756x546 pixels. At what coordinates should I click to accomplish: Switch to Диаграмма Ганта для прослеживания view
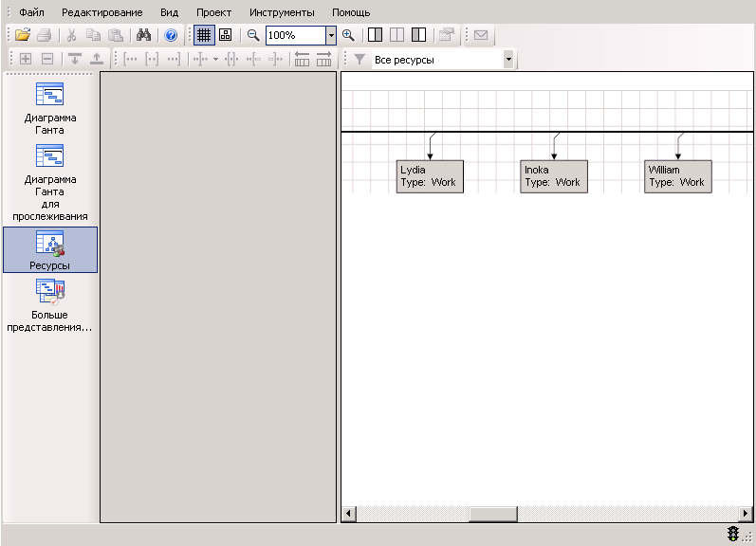click(50, 182)
